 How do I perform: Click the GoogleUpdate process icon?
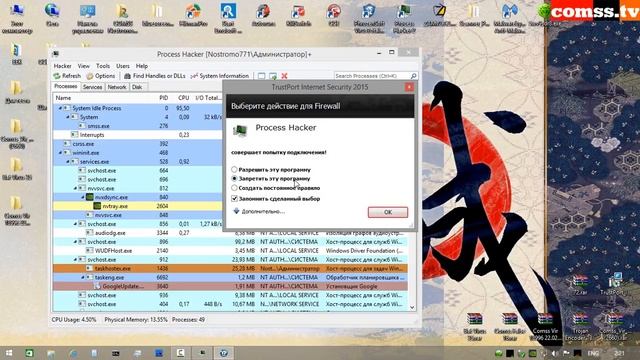click(x=97, y=286)
